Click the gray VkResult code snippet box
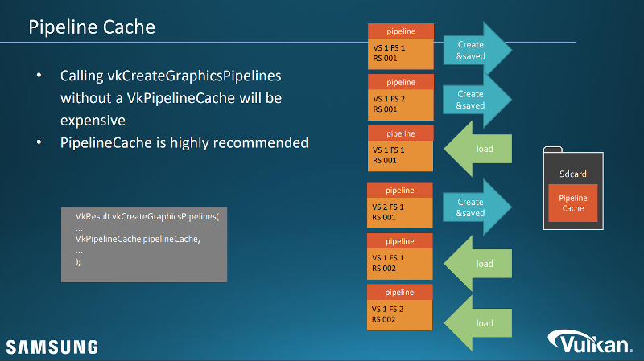This screenshot has width=644, height=361. point(145,243)
